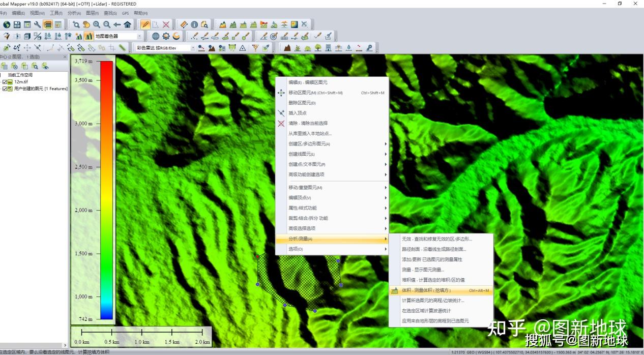This screenshot has height=355, width=644.
Task: Close the control center panel
Action: pos(65,57)
